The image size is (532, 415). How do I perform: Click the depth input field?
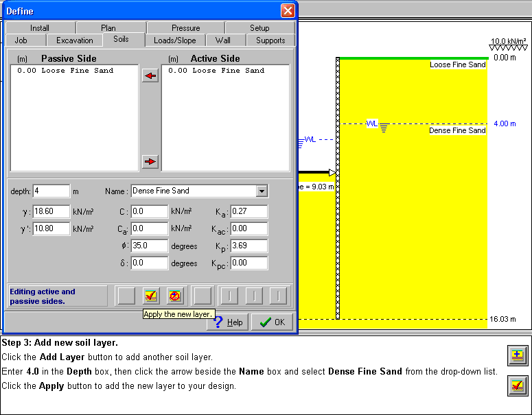(51, 191)
